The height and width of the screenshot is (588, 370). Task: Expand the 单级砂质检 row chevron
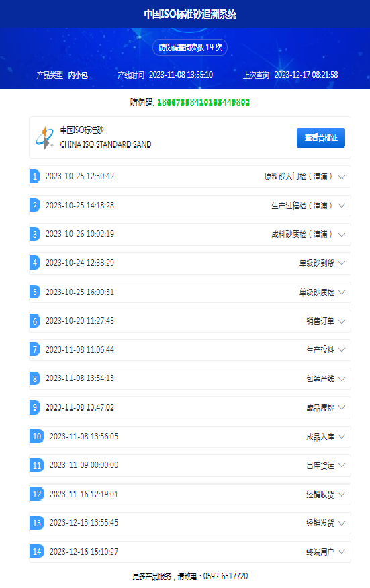342,292
